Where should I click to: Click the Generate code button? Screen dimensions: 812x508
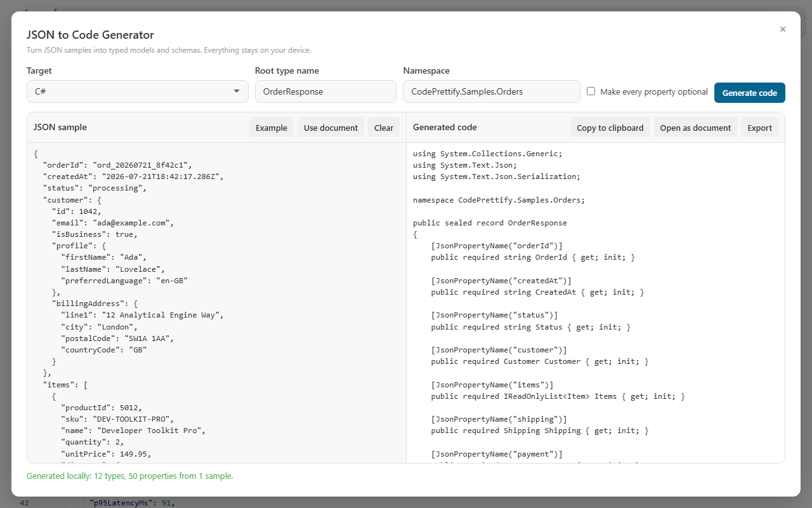click(x=750, y=93)
